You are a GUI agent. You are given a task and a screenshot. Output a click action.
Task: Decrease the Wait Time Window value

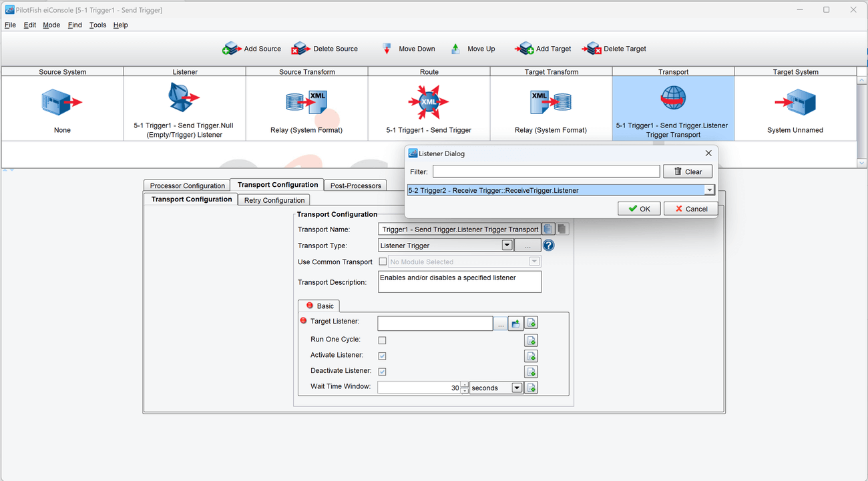pos(464,390)
